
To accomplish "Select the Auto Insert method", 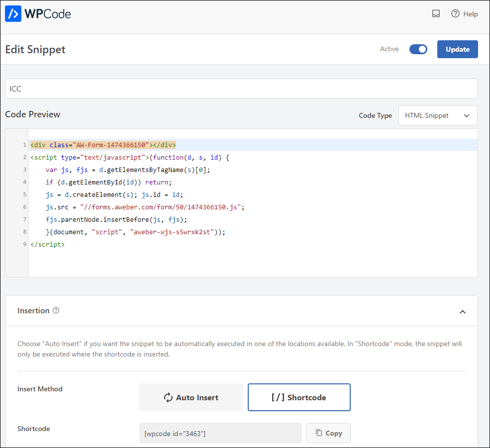I will (x=191, y=397).
